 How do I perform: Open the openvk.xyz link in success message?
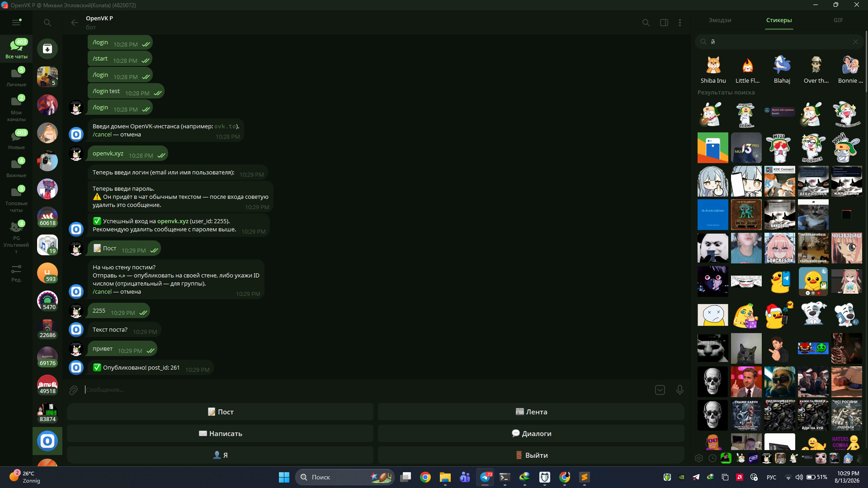[173, 221]
